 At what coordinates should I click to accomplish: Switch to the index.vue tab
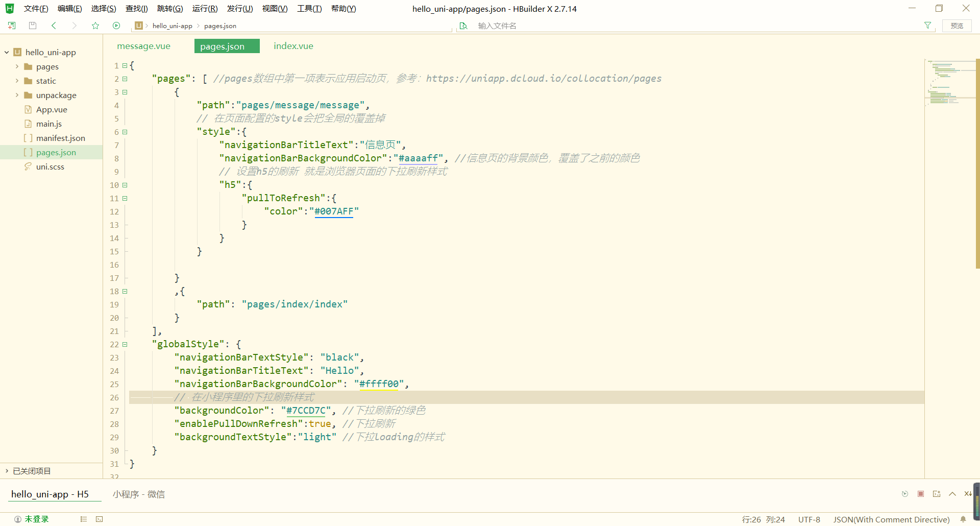293,46
